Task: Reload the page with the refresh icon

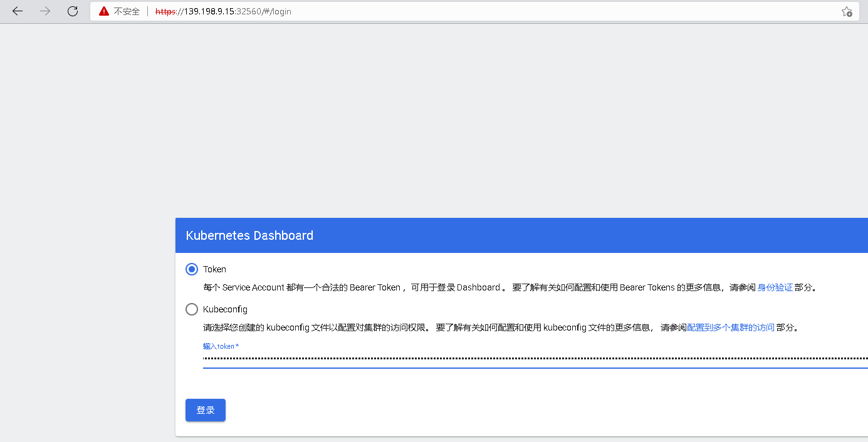Action: coord(73,11)
